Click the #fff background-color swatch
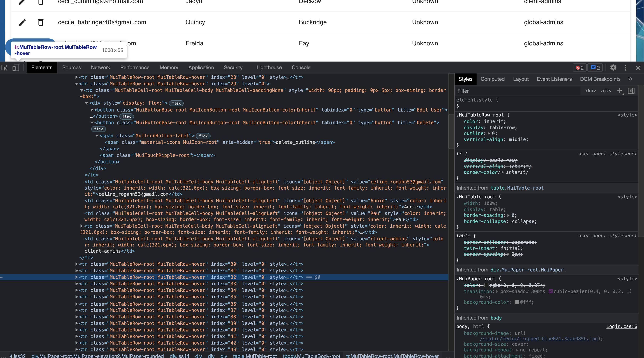Viewport: 644px width, 358px height. pos(517,302)
